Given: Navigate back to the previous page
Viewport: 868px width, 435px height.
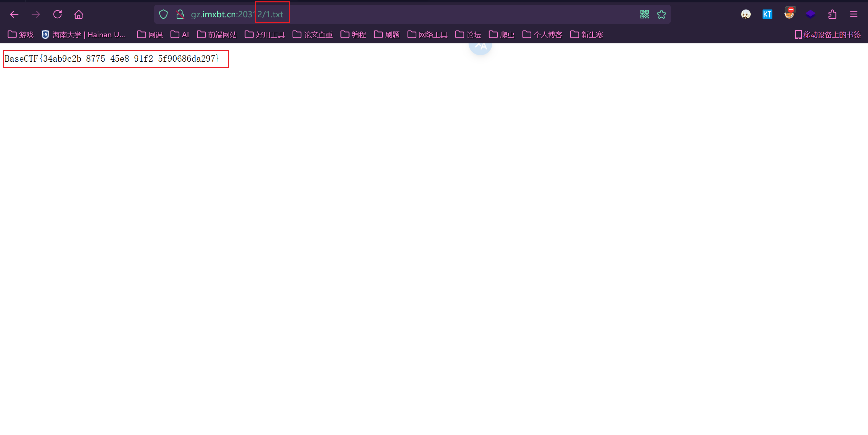Looking at the screenshot, I should 14,14.
